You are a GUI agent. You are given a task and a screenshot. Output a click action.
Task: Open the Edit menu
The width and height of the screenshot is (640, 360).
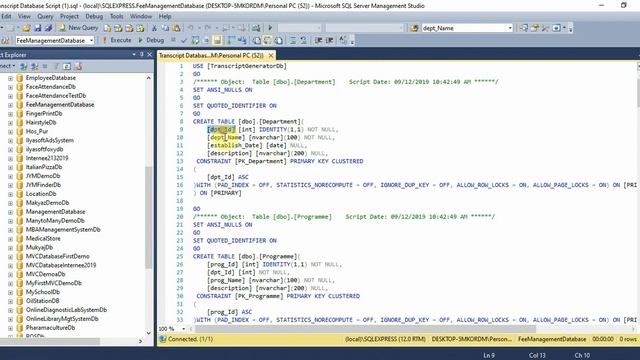point(6,16)
